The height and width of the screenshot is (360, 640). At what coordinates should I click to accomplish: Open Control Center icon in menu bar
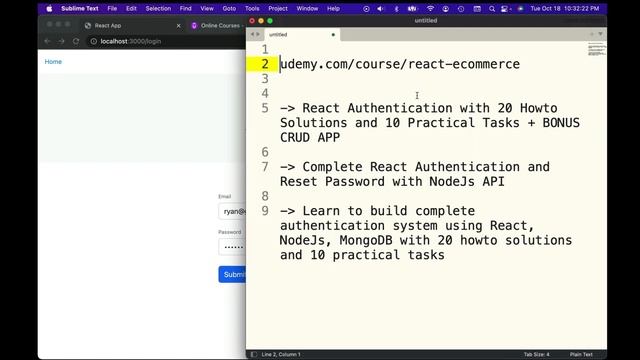pyautogui.click(x=505, y=9)
